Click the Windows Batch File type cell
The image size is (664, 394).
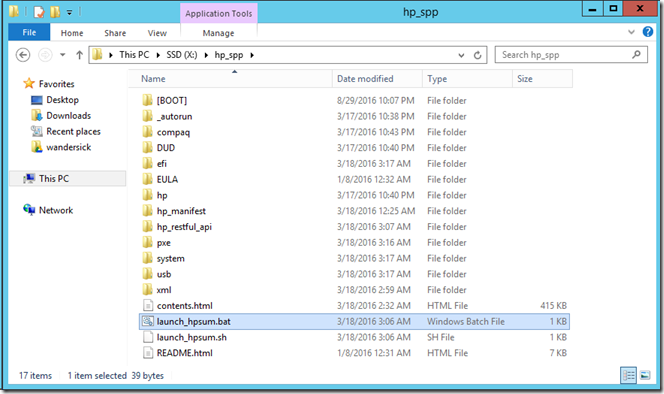pyautogui.click(x=466, y=322)
